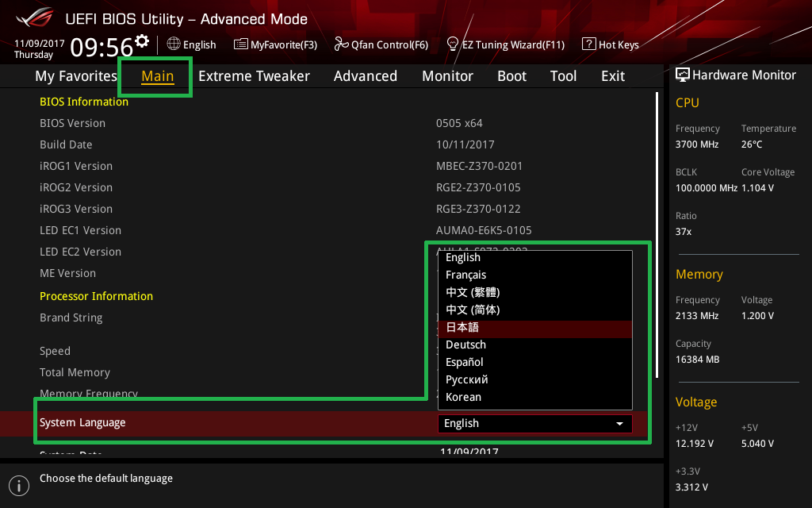812x508 pixels.
Task: Click the clock settings gear icon
Action: click(142, 40)
